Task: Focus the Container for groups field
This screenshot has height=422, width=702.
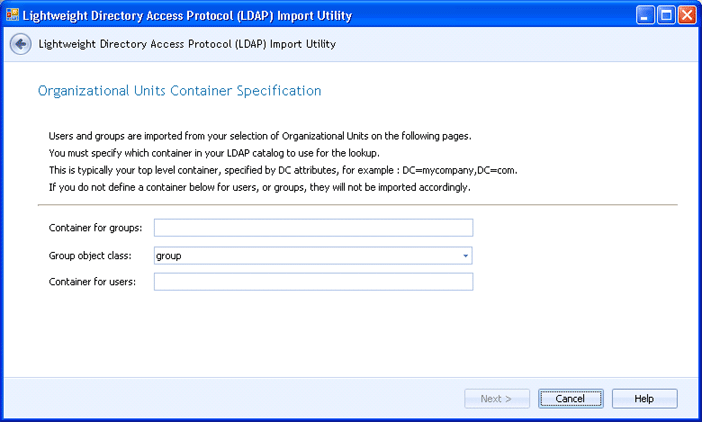Action: click(x=313, y=228)
